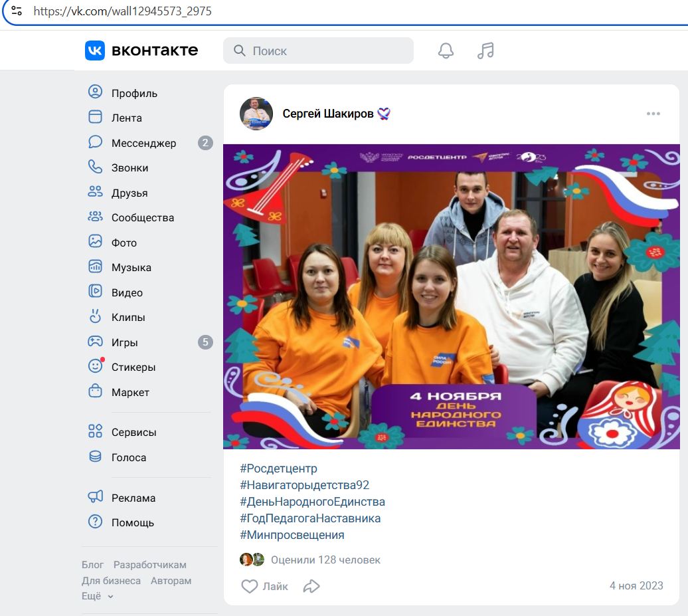The height and width of the screenshot is (616, 688).
Task: Show who liked: Оценили 128 человек
Action: (325, 560)
